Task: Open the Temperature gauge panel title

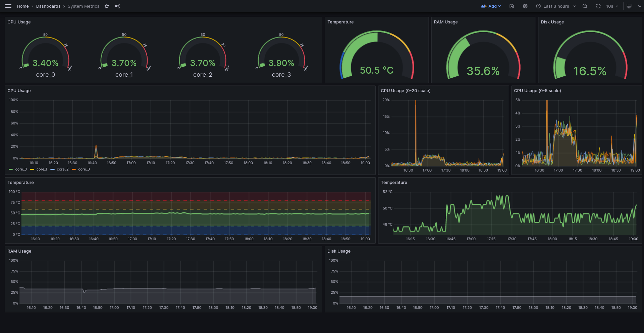Action: point(340,22)
